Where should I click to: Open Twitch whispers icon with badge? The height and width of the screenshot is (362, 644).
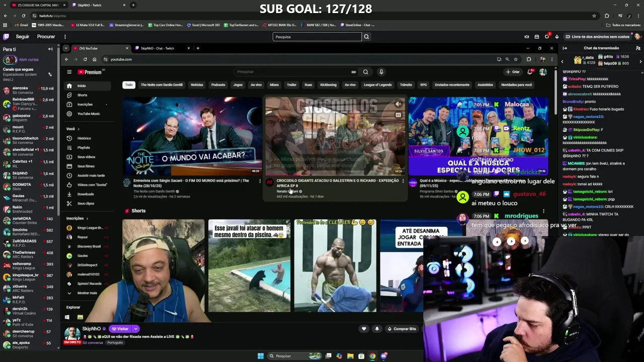(547, 36)
